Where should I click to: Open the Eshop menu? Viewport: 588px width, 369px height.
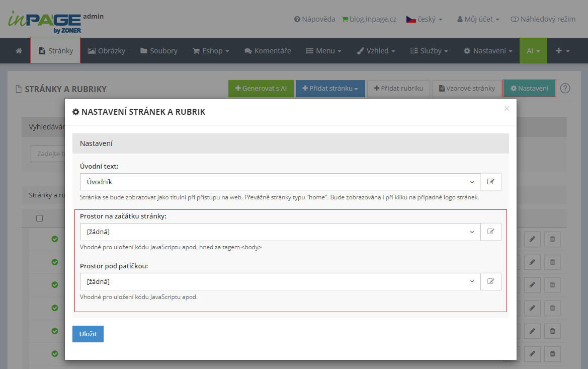(x=211, y=51)
